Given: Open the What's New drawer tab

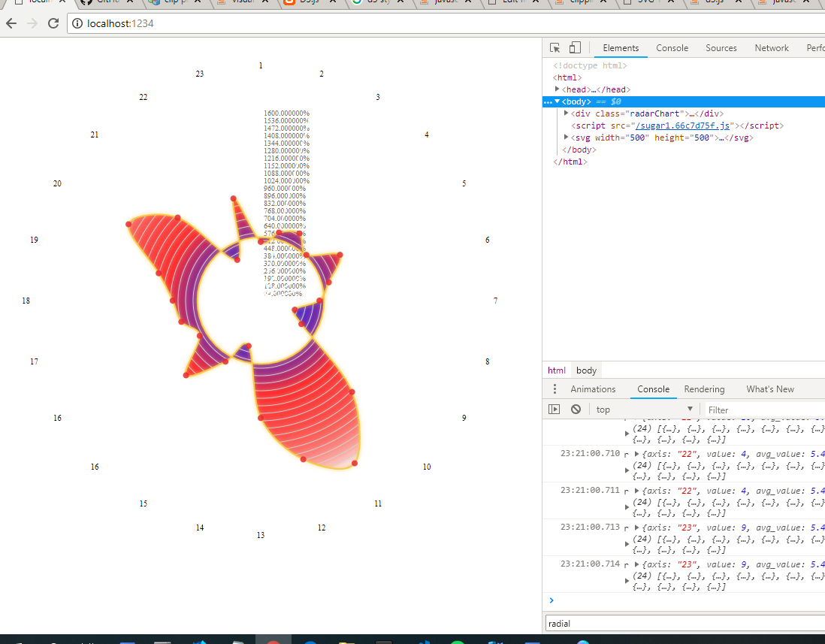Looking at the screenshot, I should (769, 389).
